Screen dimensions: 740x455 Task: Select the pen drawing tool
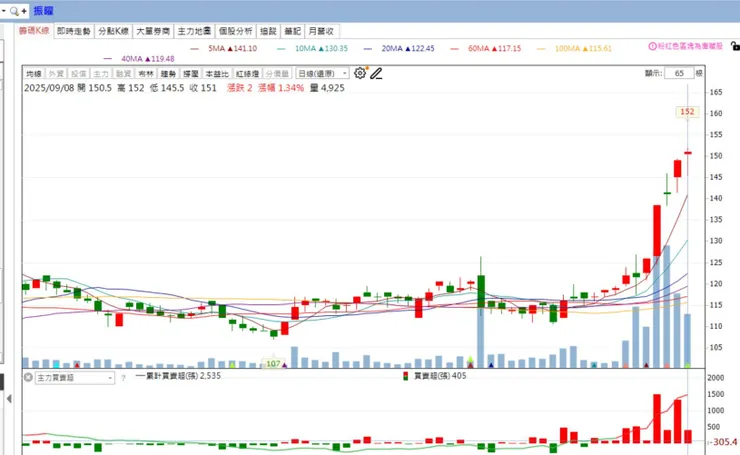click(x=376, y=73)
